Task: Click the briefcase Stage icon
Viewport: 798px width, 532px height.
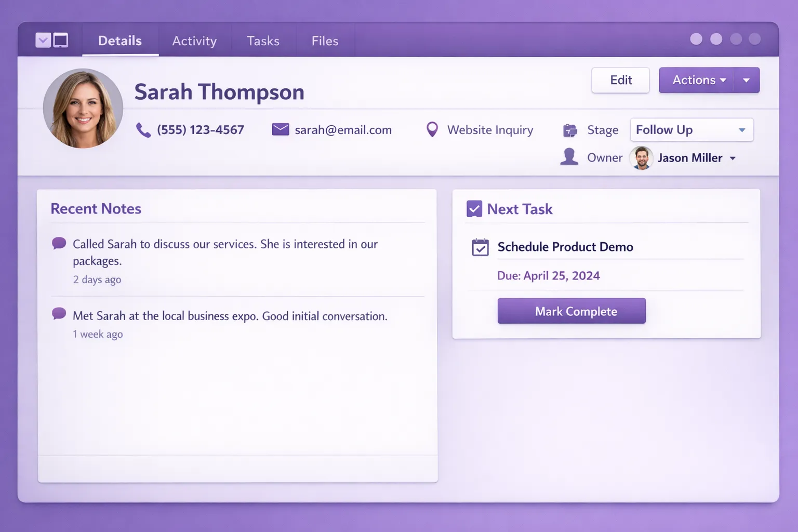Action: [x=570, y=130]
